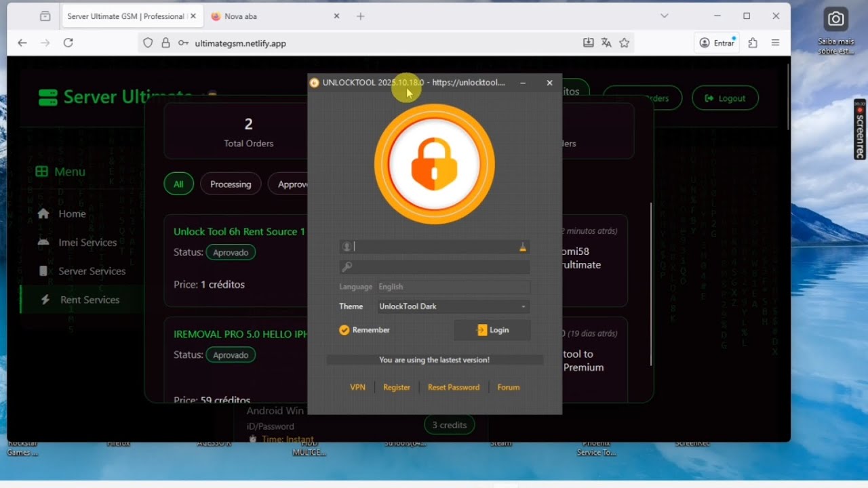This screenshot has width=868, height=488.
Task: Bookmark this page with star icon
Action: click(x=625, y=43)
